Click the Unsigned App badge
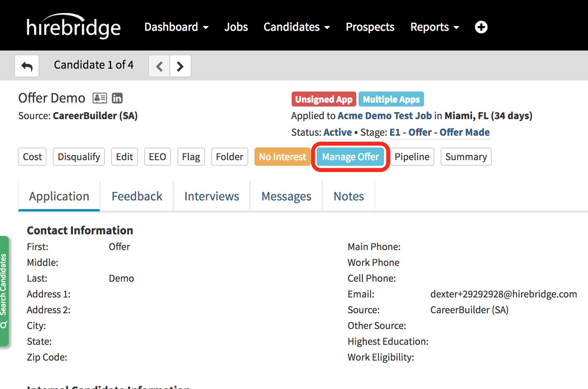 point(324,99)
